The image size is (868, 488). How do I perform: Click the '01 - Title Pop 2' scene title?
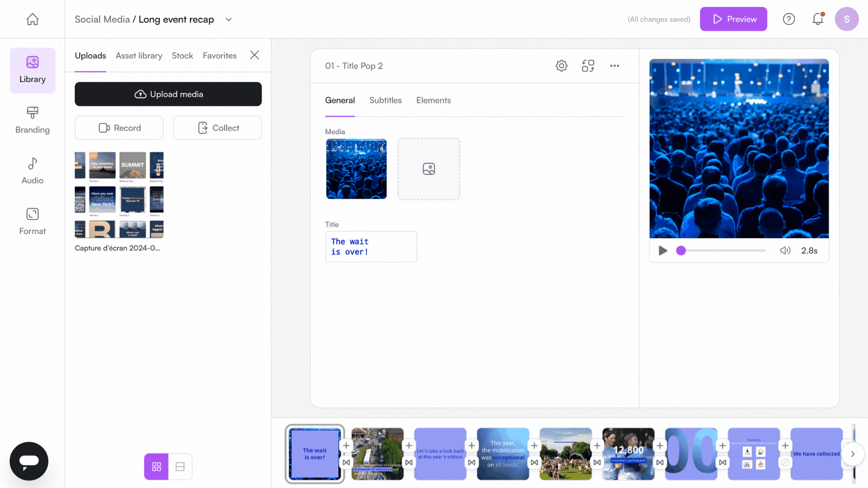354,66
